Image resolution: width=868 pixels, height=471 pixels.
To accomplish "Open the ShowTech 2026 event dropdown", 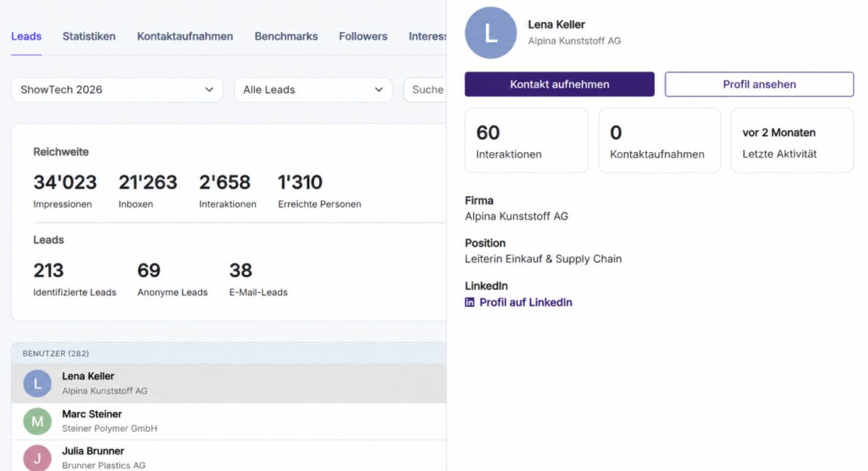I will (117, 90).
